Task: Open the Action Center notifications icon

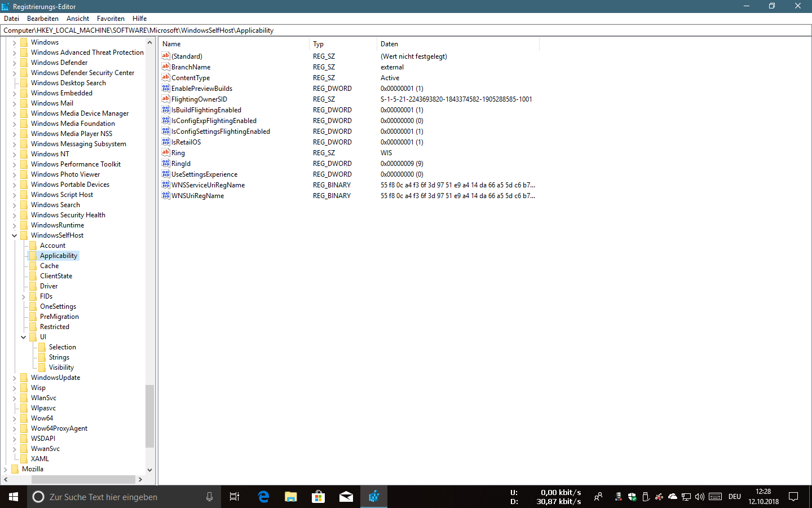Action: pyautogui.click(x=793, y=497)
